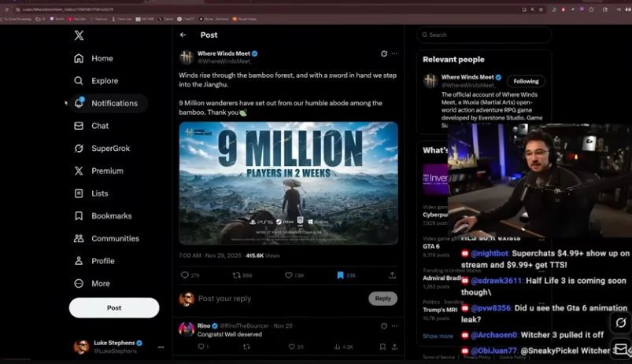The height and width of the screenshot is (364, 632).
Task: Toggle bookmark on the main post
Action: 341,275
